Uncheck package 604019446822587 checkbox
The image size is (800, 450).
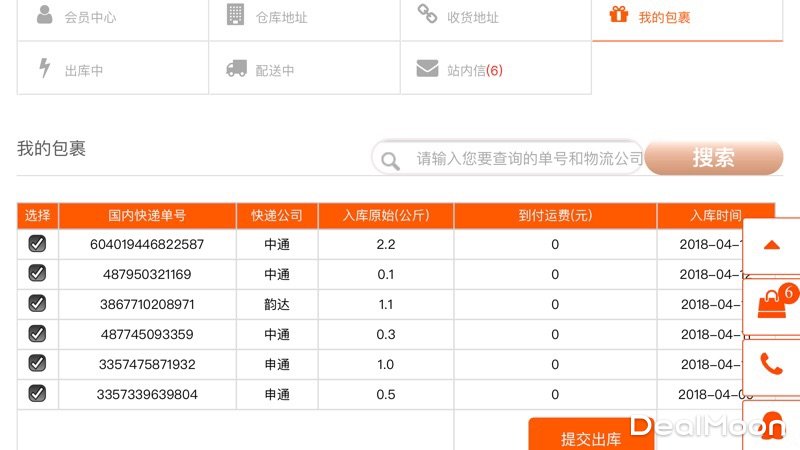tap(37, 244)
